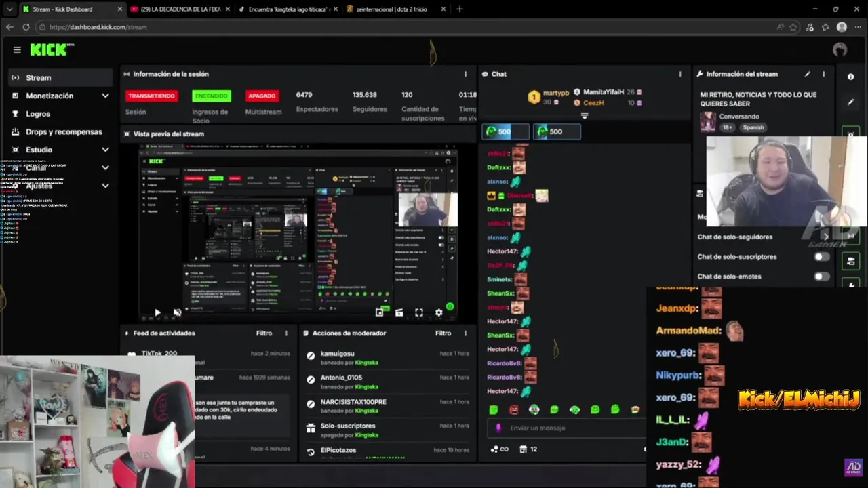Viewport: 868px width, 488px height.
Task: Expand the gifter leaderboard arrow in Chat
Action: tap(585, 116)
